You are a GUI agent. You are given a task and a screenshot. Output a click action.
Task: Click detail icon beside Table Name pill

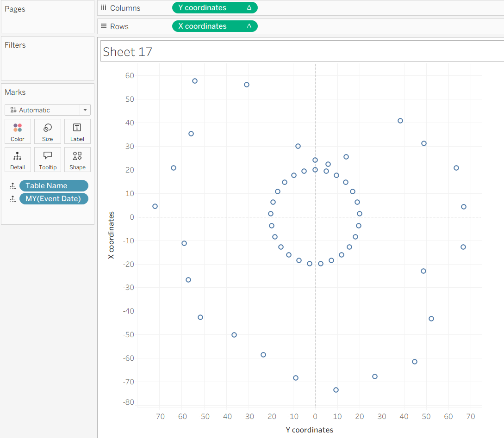pos(12,186)
